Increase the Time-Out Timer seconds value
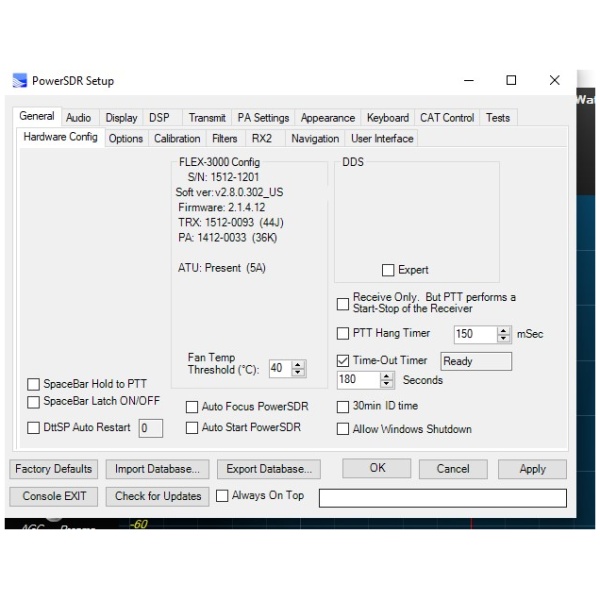This screenshot has height=600, width=600. point(386,376)
